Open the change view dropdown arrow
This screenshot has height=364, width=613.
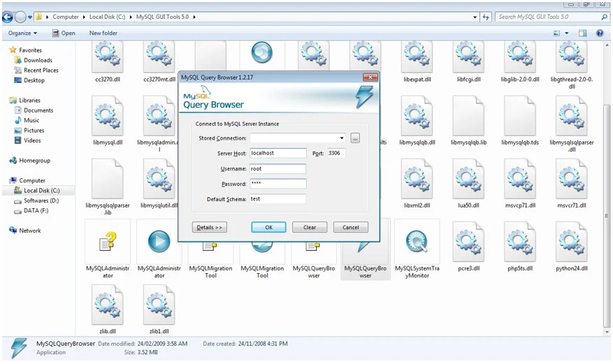coord(566,34)
